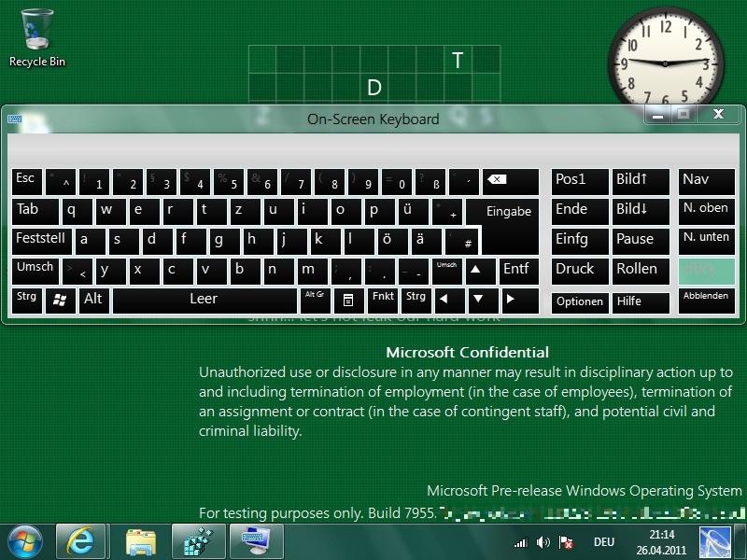Tap the ö umlaut key
Screen dimensions: 747x560
(x=393, y=241)
